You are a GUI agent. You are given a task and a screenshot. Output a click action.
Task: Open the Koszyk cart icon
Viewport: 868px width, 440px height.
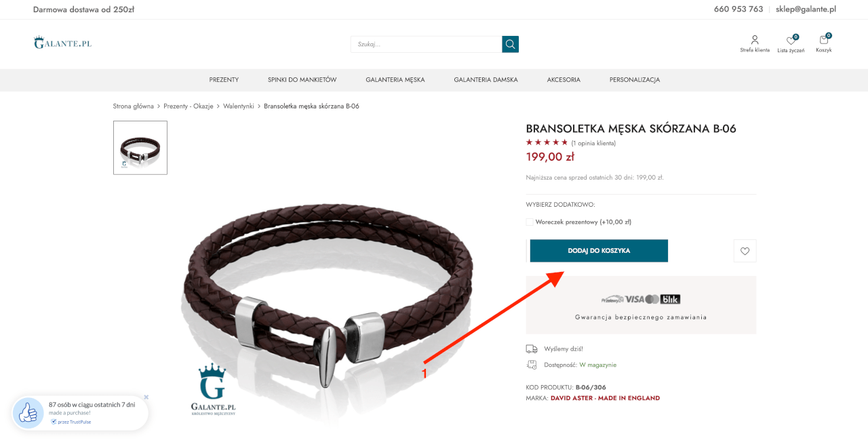point(824,40)
